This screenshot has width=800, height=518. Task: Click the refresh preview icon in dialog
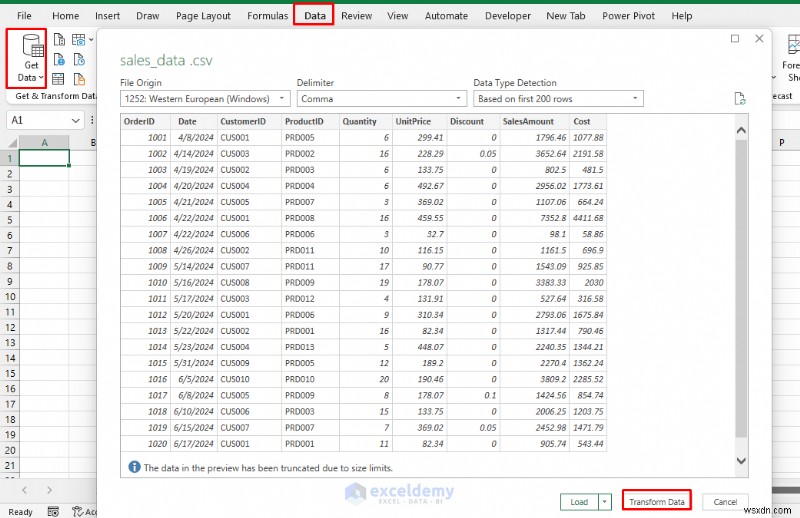point(740,98)
